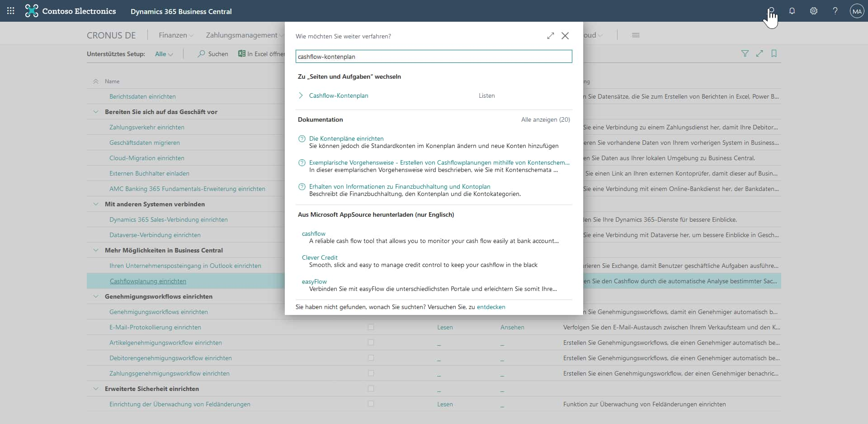The height and width of the screenshot is (424, 868).
Task: Open Die Kontenpläne einrichten documentation
Action: point(346,138)
